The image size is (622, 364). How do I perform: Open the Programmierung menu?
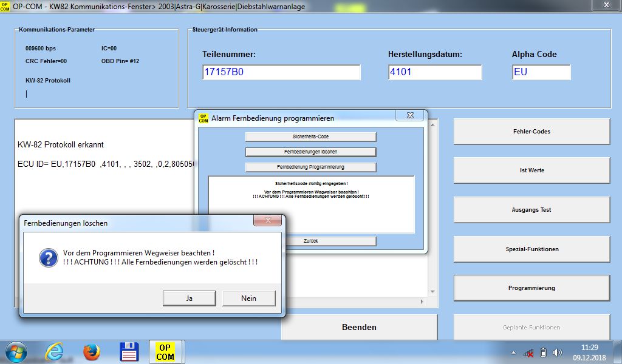[531, 288]
